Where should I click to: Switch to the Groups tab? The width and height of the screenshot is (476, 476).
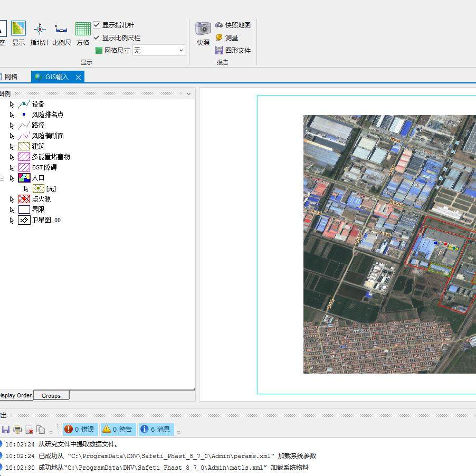click(51, 396)
